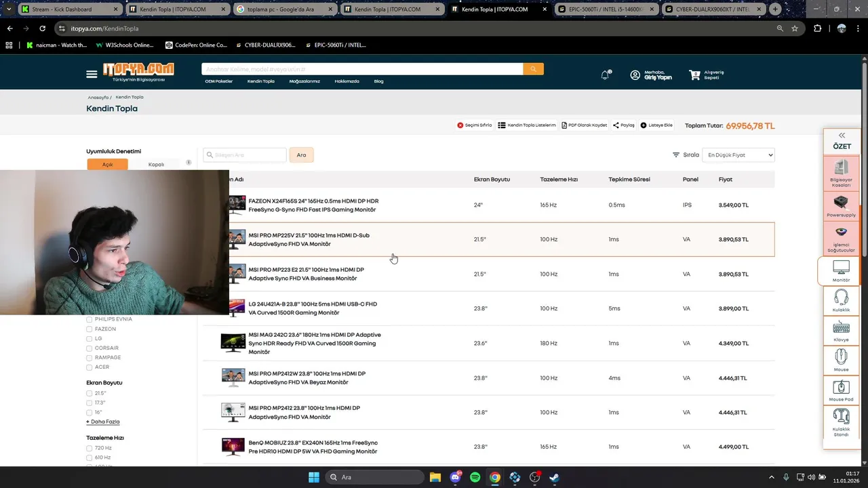Open the En Düşük Fiyat sort dropdown
Image resolution: width=868 pixels, height=488 pixels.
(738, 155)
